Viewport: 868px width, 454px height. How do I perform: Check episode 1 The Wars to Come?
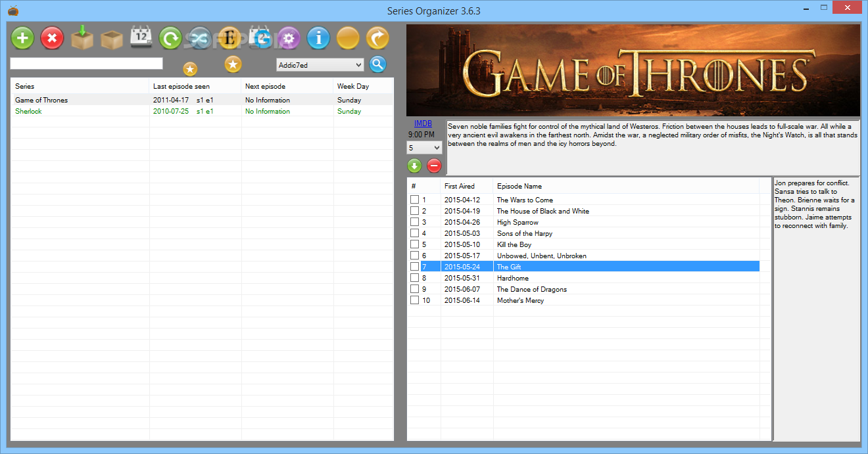coord(414,200)
